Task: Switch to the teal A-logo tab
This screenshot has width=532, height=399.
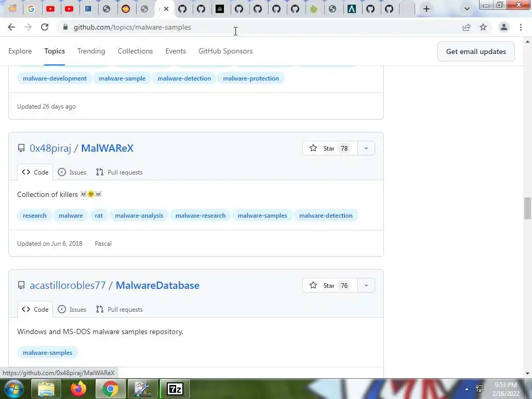Action: (352, 9)
